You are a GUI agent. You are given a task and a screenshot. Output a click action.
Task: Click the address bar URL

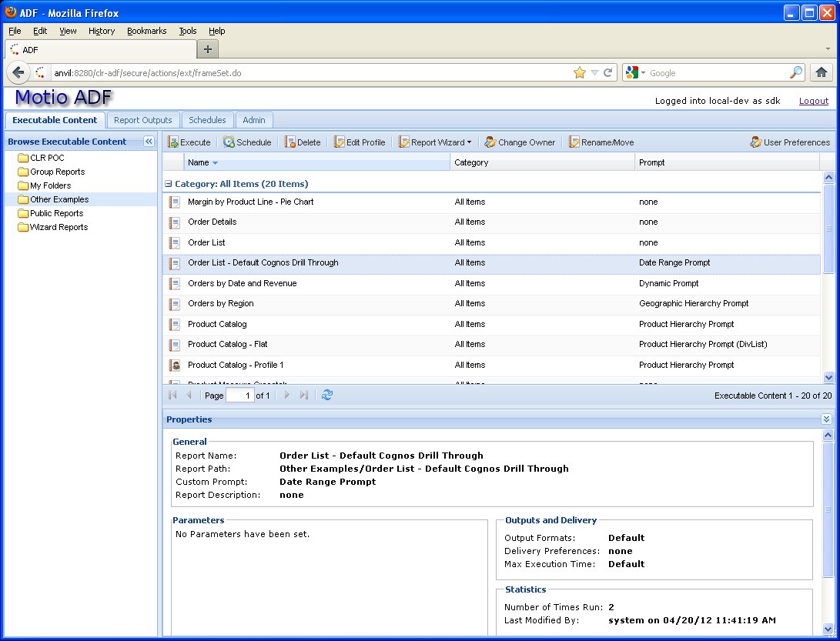pos(148,73)
